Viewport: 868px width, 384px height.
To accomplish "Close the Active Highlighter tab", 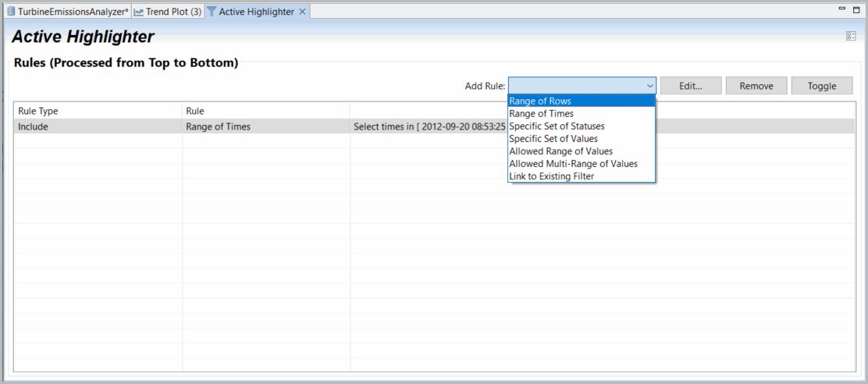I will click(x=303, y=12).
